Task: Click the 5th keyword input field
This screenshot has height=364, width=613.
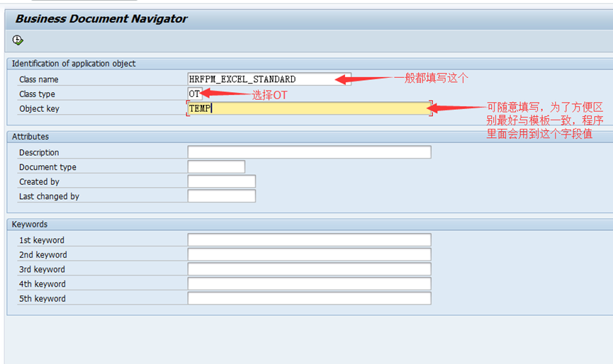Action: click(309, 298)
